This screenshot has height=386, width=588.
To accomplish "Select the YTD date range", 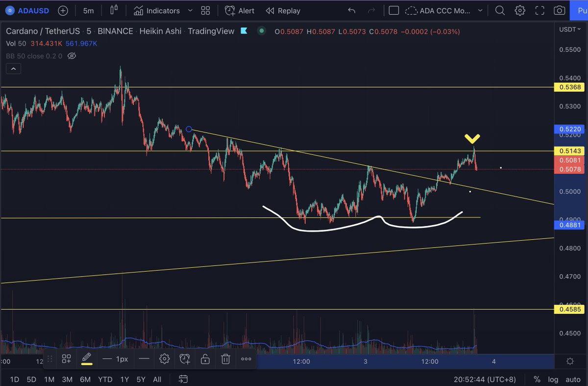I will pos(105,379).
